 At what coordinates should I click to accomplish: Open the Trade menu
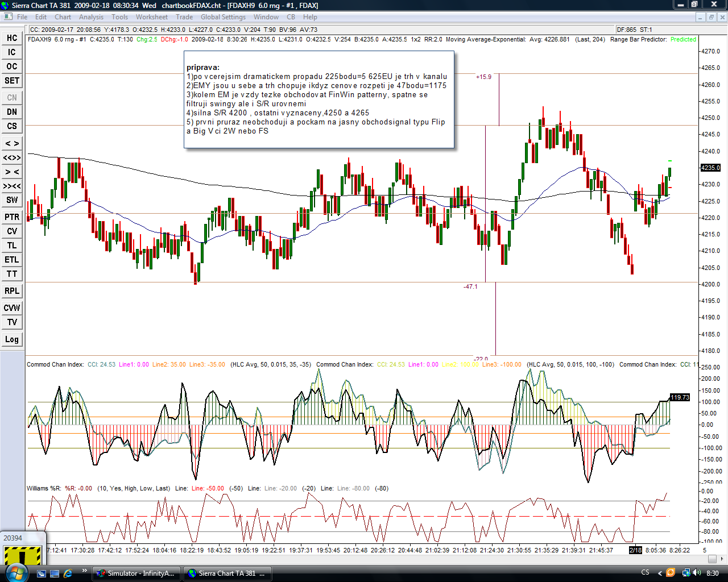(x=184, y=17)
